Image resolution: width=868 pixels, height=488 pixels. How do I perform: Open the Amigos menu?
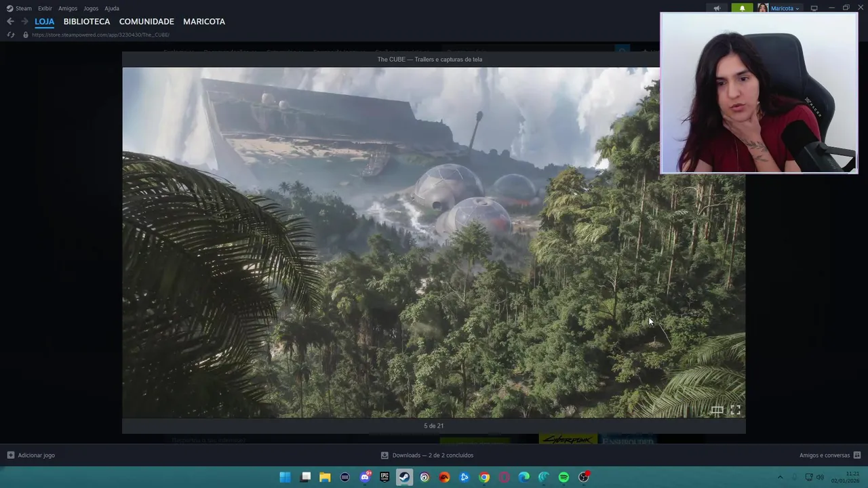pos(68,8)
